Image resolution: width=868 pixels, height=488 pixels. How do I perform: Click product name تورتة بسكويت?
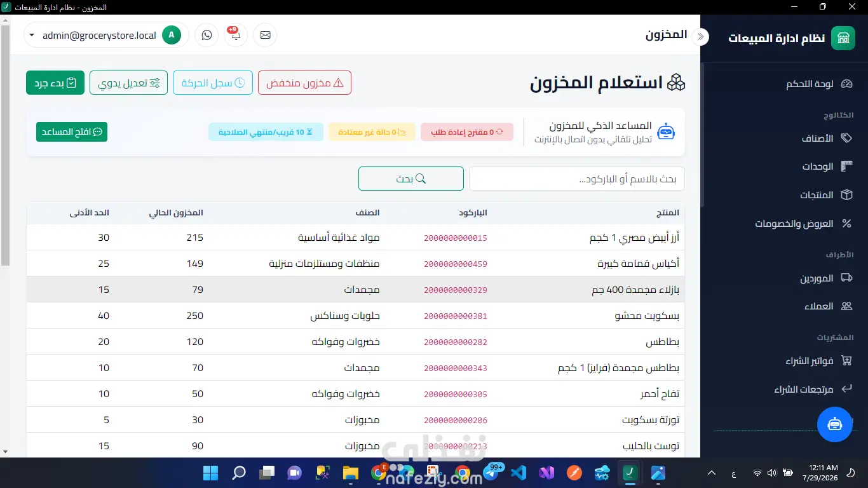[651, 420]
